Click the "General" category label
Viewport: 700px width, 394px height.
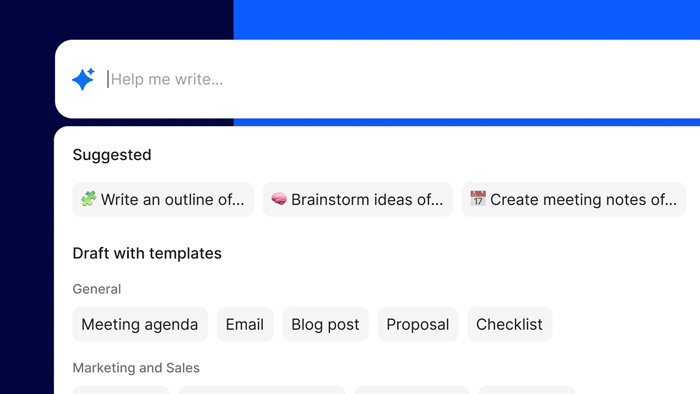pos(97,289)
